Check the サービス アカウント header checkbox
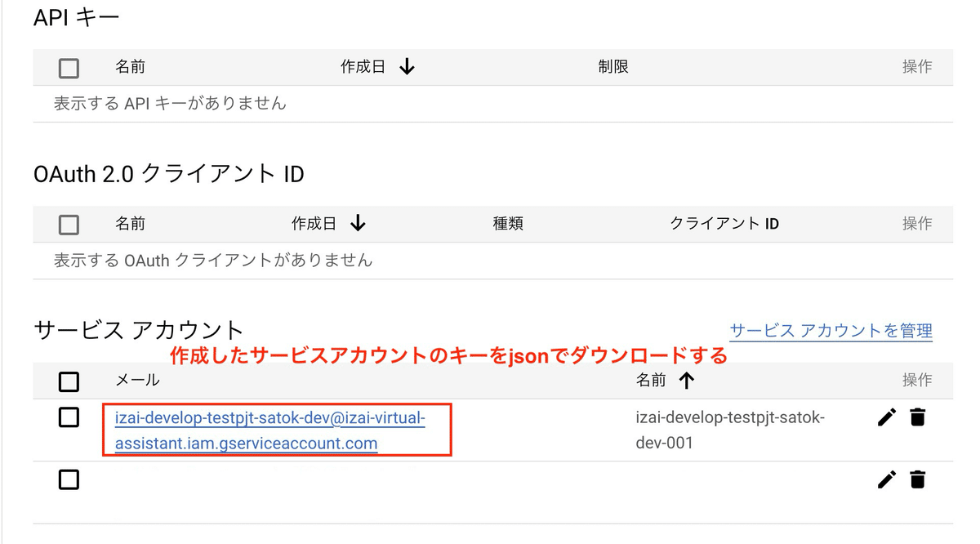The height and width of the screenshot is (544, 980). [69, 381]
